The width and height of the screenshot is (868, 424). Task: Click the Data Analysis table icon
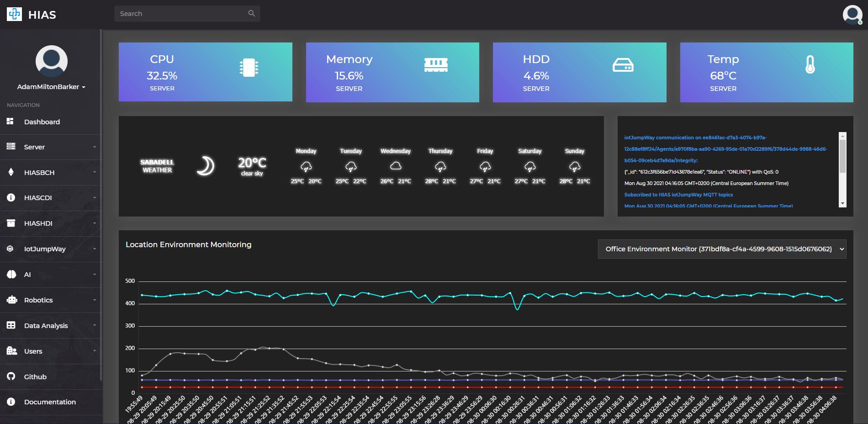(11, 325)
